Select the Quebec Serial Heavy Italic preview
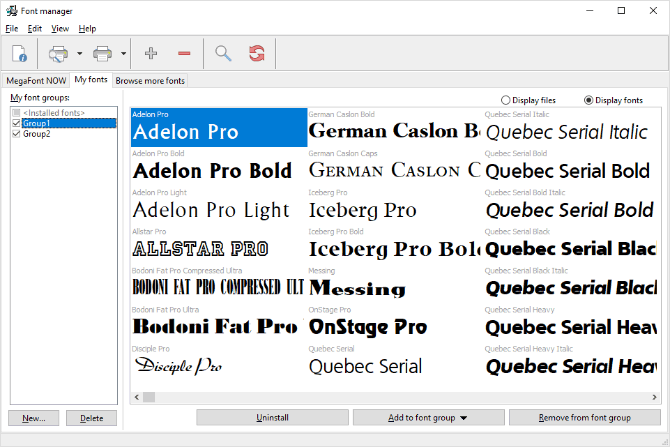This screenshot has height=447, width=670. point(571,362)
